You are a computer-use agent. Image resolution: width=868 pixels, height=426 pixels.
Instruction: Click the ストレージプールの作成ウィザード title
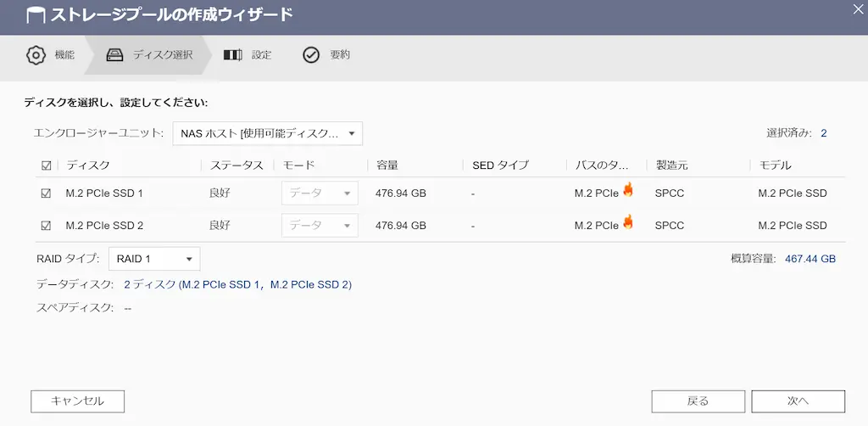(x=172, y=15)
